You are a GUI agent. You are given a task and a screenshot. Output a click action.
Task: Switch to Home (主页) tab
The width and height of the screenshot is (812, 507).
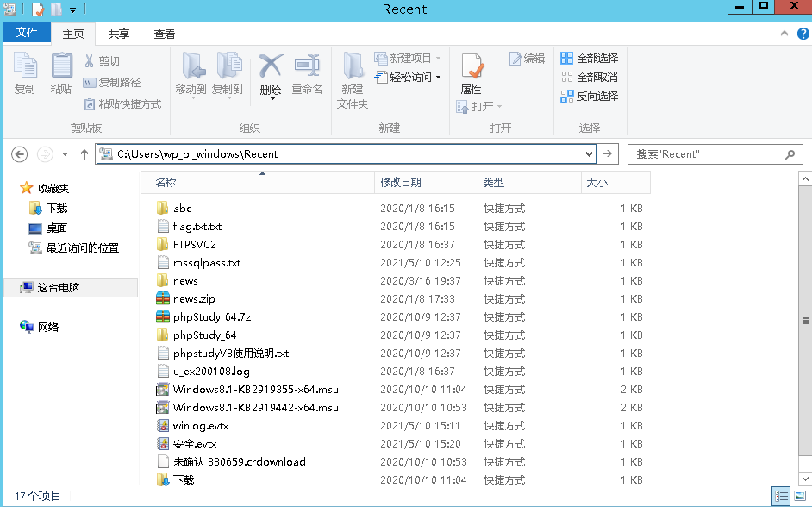[73, 34]
